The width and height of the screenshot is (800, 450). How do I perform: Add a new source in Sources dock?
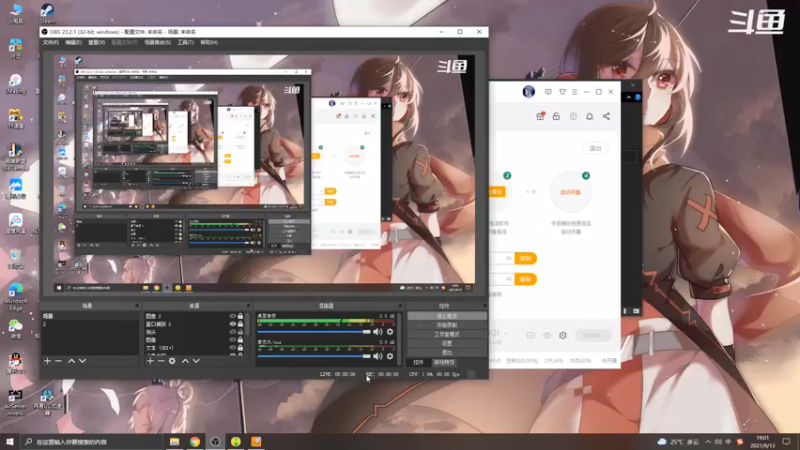[x=150, y=361]
